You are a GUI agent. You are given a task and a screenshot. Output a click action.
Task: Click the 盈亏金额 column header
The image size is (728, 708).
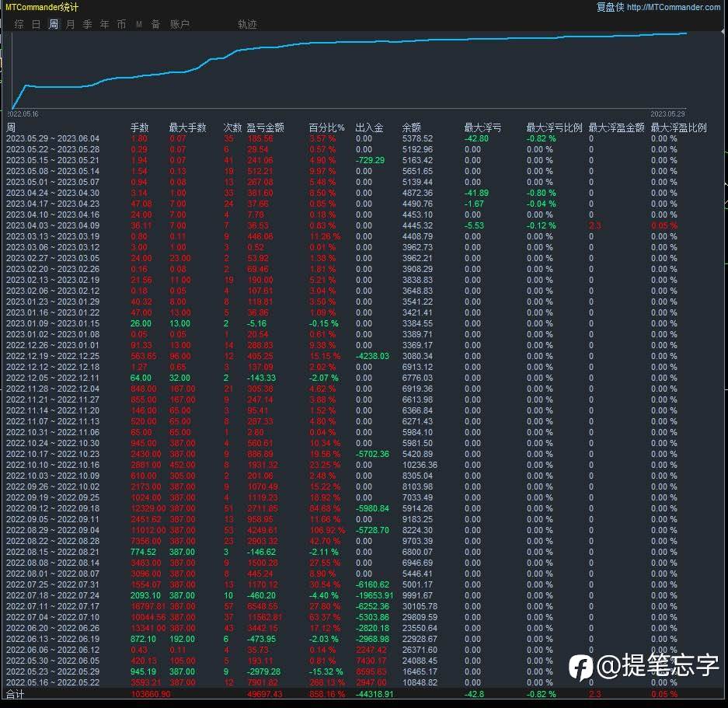pyautogui.click(x=265, y=127)
